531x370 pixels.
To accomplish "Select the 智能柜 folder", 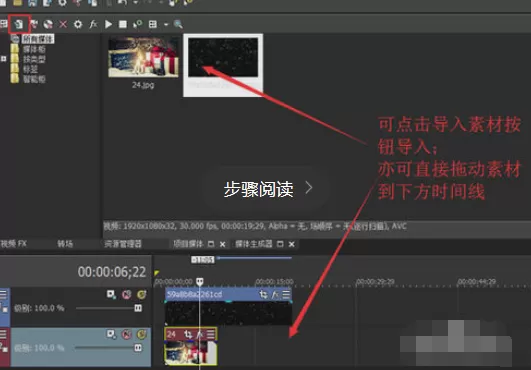I will click(34, 79).
